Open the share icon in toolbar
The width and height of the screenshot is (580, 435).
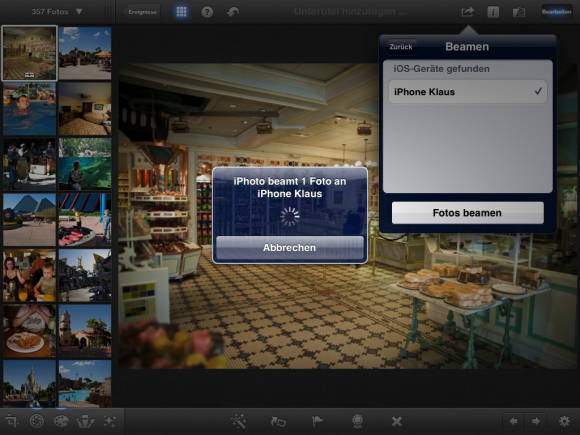[467, 12]
